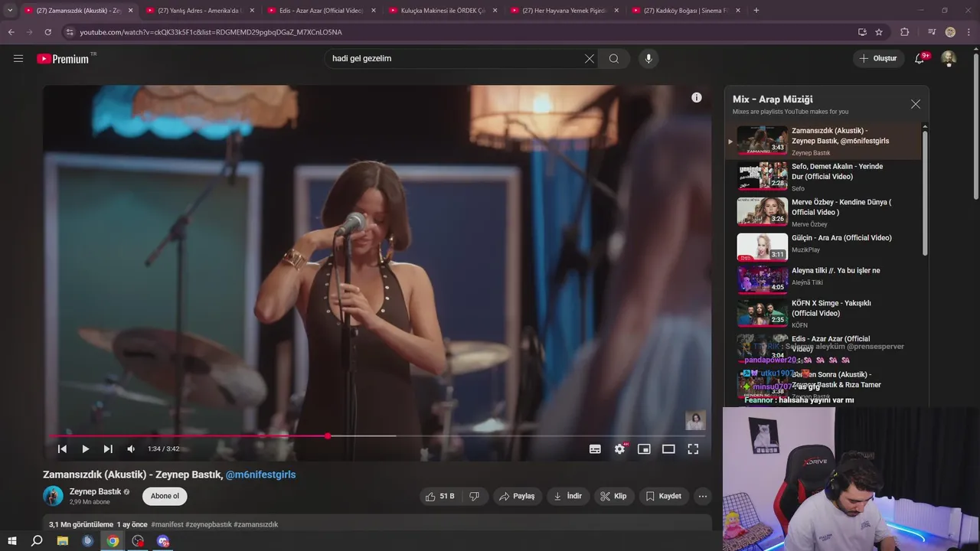Download video with İndir button

pos(568,496)
